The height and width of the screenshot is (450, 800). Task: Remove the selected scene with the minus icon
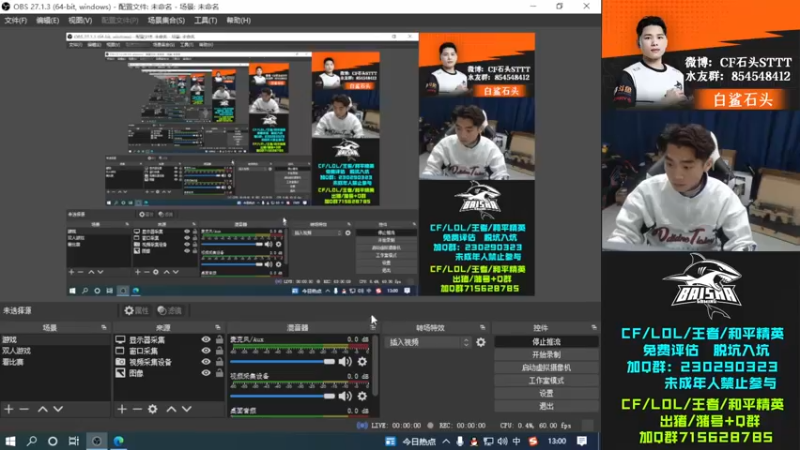click(x=24, y=409)
